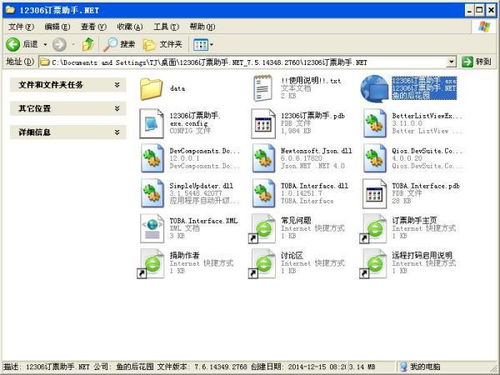Go up one folder level
500x375 pixels.
88,44
